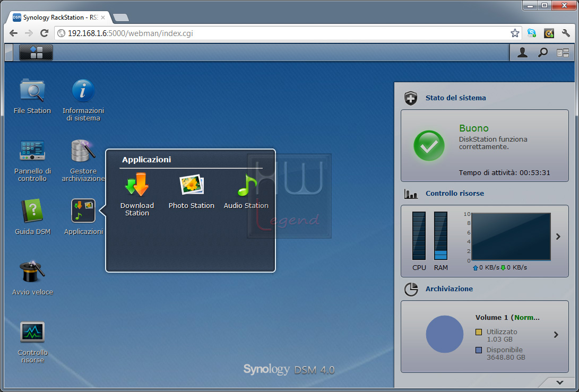
Task: Open a new browser tab
Action: (x=121, y=18)
